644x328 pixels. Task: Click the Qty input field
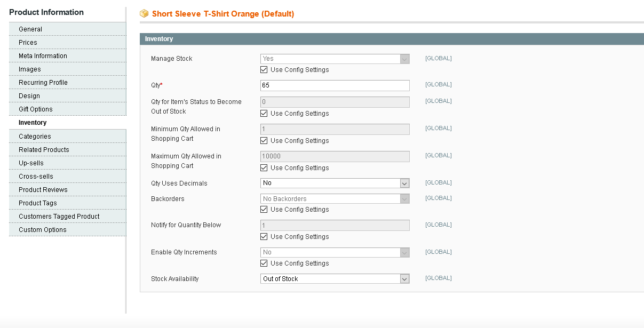pyautogui.click(x=335, y=85)
